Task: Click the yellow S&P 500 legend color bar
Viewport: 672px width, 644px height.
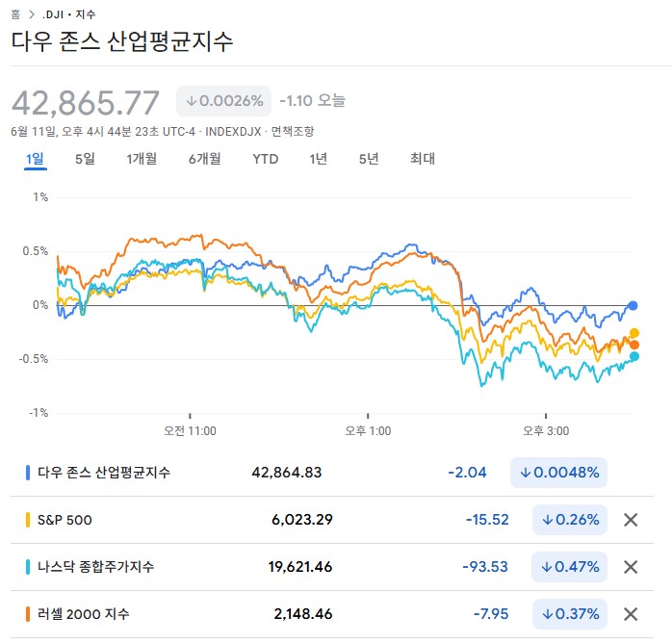Action: 28,520
